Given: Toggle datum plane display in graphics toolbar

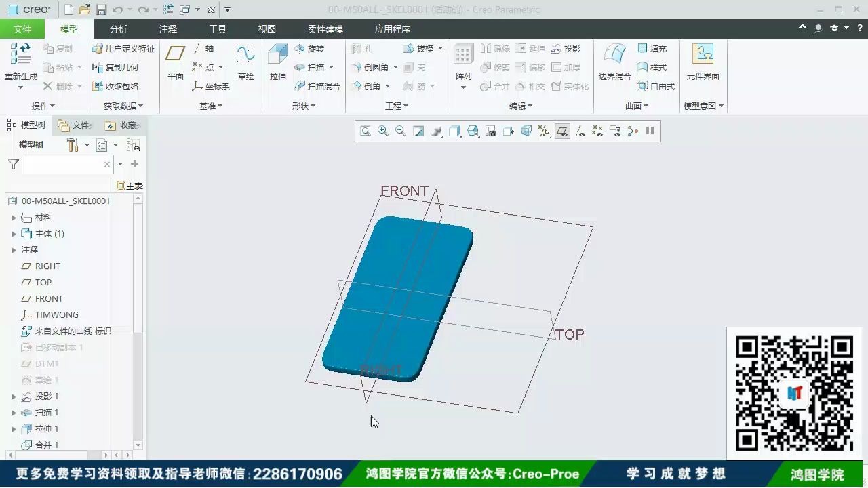Looking at the screenshot, I should pyautogui.click(x=562, y=131).
